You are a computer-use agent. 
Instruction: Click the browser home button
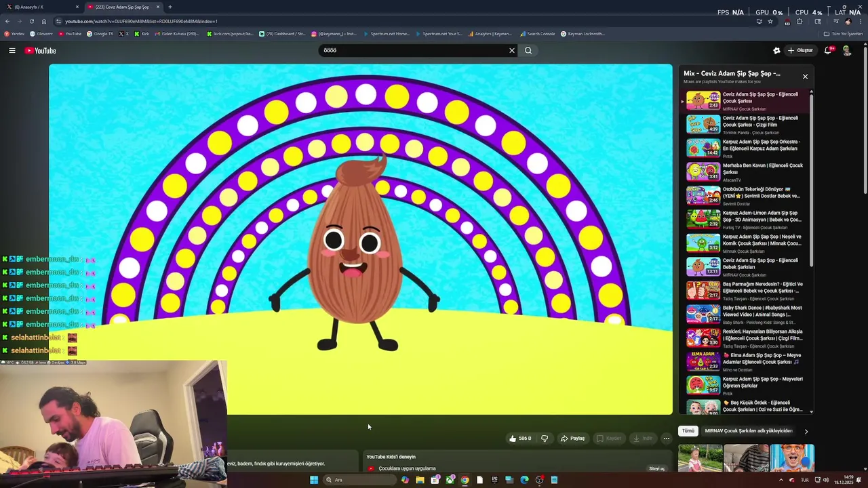click(x=44, y=21)
